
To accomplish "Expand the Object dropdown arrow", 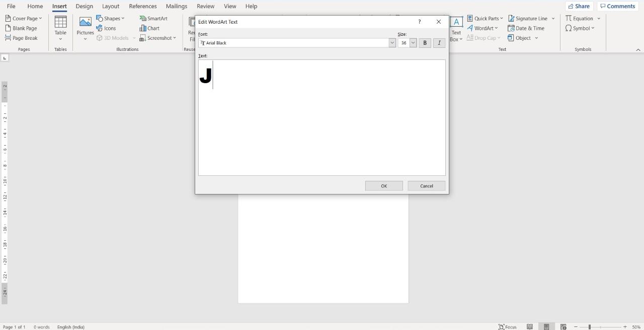I will coord(536,38).
